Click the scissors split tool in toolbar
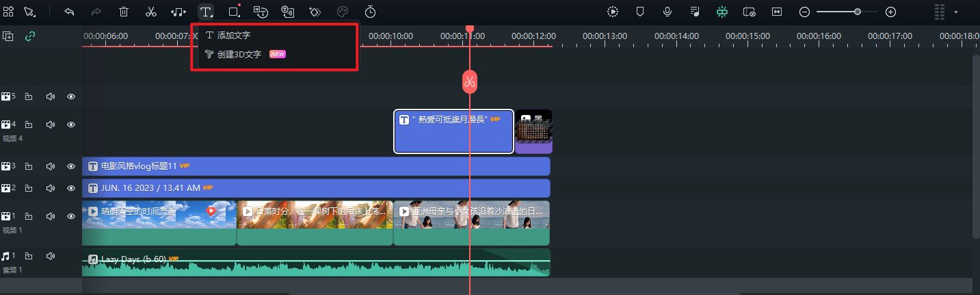Viewport: 980px width, 295px height. tap(151, 12)
